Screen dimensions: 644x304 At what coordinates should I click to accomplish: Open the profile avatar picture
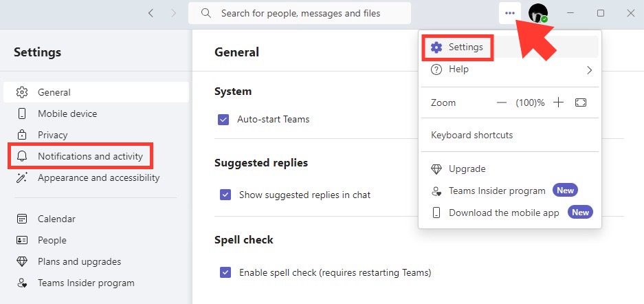click(x=538, y=13)
